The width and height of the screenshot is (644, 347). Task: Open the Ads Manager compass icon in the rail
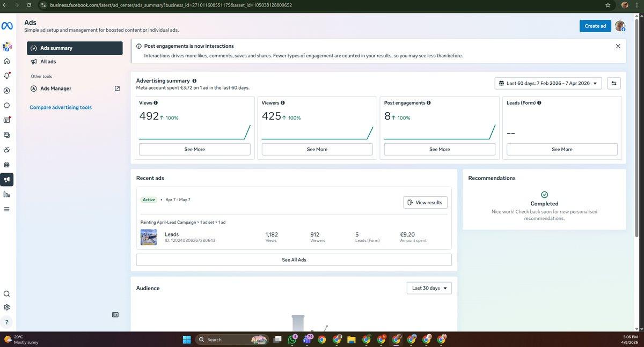click(6, 91)
